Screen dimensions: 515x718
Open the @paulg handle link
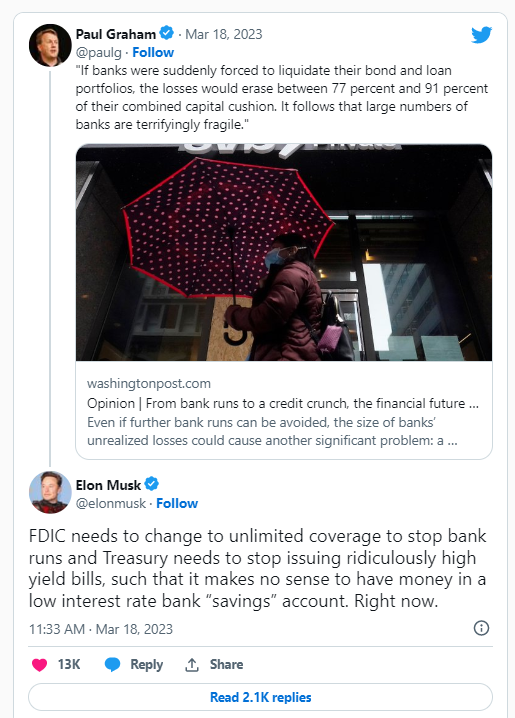coord(98,53)
